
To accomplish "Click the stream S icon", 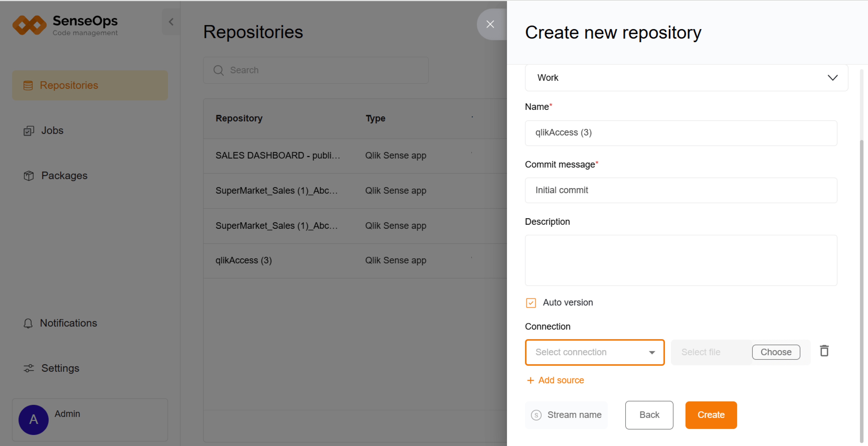I will pos(536,415).
